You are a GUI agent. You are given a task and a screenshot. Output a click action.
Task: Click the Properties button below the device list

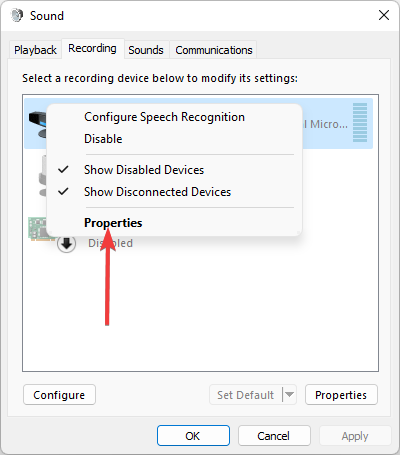pos(341,395)
